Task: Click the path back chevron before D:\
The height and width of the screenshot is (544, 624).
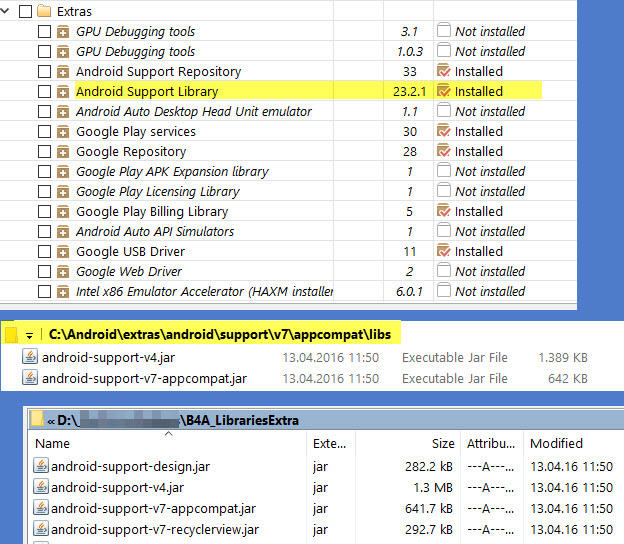Action: coord(51,421)
